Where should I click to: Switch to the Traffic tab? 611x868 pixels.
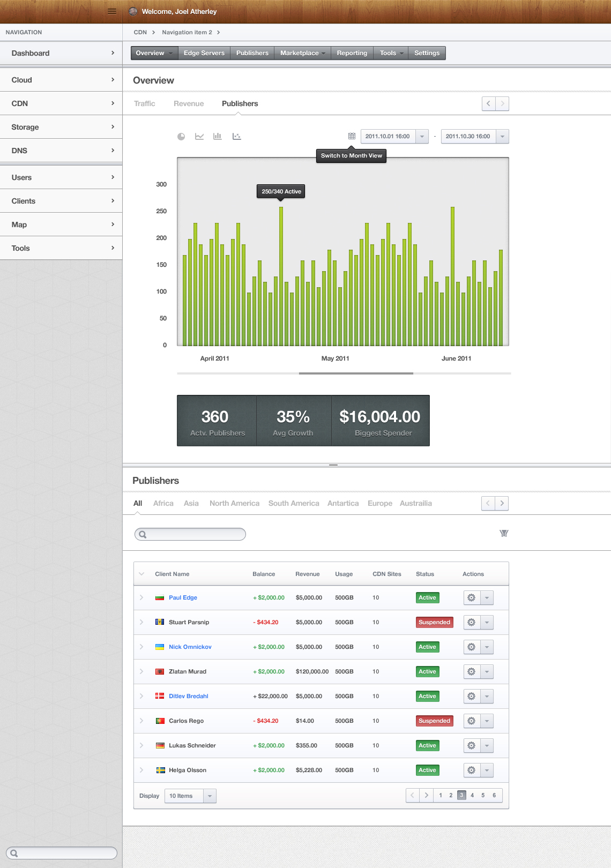tap(145, 103)
